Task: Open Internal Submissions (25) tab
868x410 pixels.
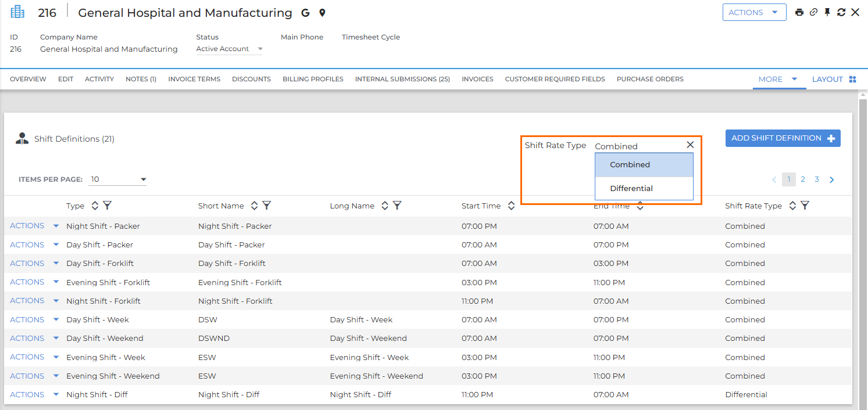Action: tap(402, 79)
